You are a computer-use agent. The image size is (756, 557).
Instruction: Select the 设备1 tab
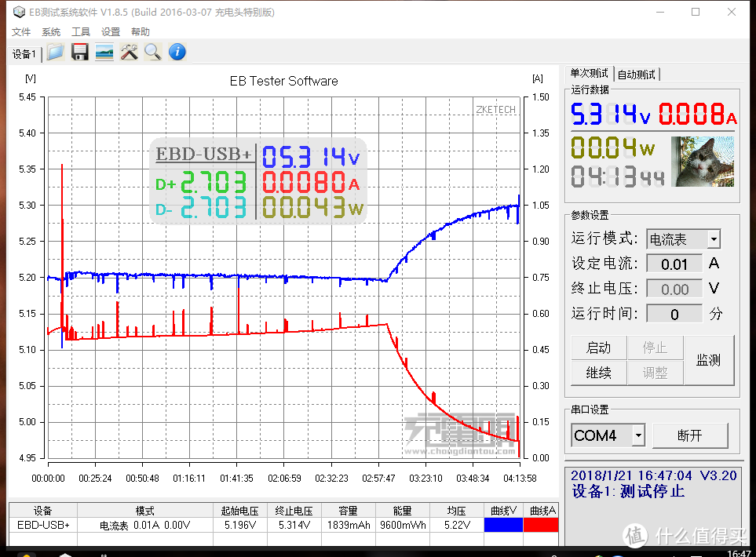pyautogui.click(x=24, y=54)
